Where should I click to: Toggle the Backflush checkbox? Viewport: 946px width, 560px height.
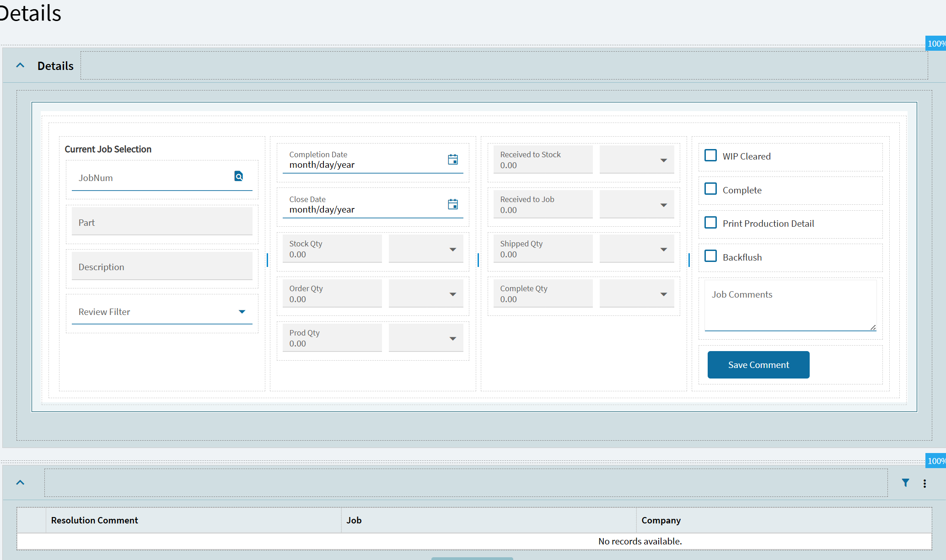(710, 256)
